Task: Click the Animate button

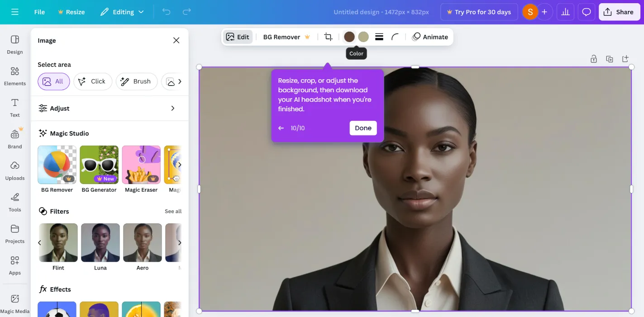Action: click(430, 37)
